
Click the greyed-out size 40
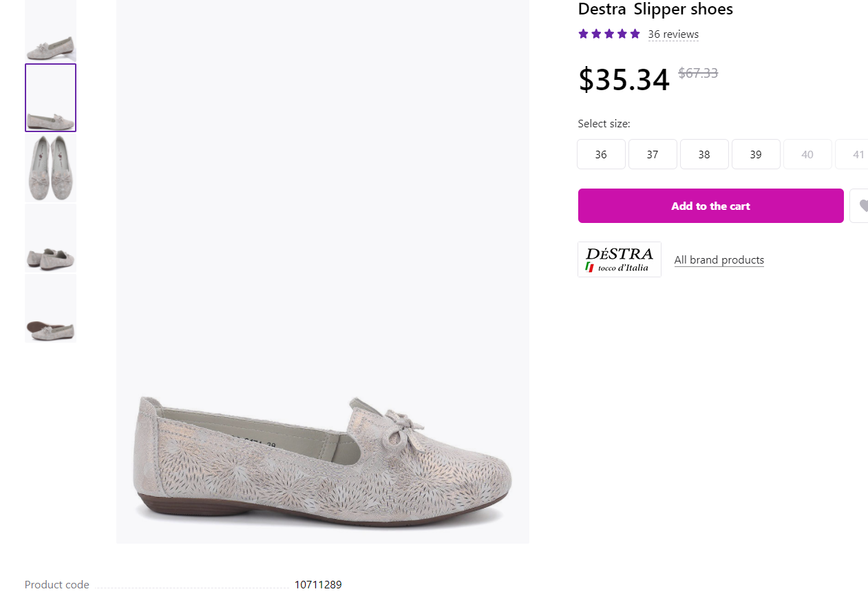807,154
